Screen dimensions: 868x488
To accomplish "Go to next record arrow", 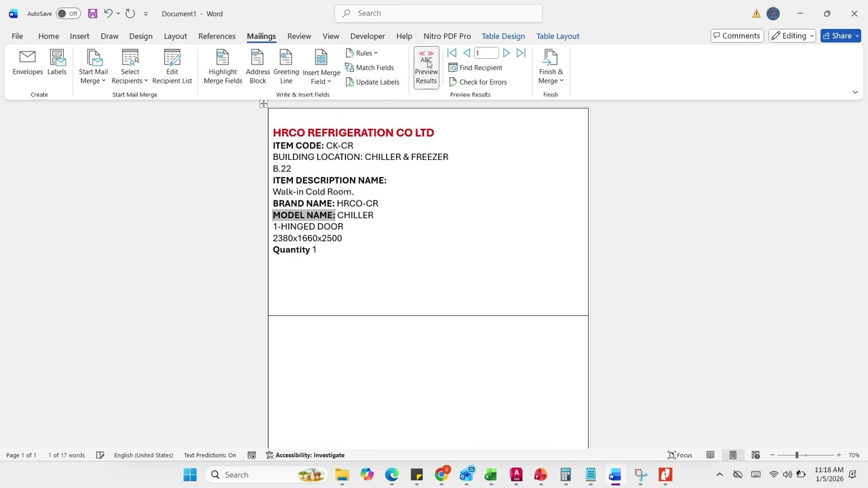I will pyautogui.click(x=506, y=53).
